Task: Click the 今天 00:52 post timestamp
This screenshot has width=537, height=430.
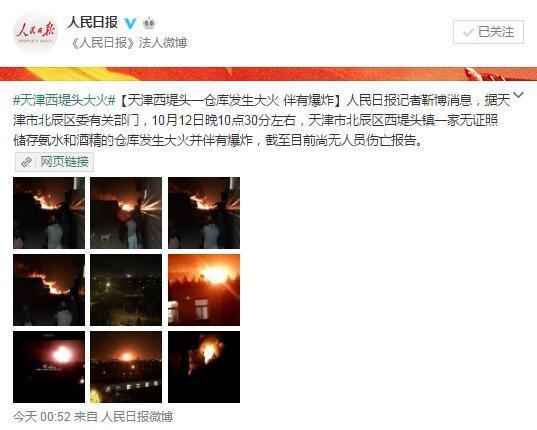Action: pyautogui.click(x=42, y=417)
